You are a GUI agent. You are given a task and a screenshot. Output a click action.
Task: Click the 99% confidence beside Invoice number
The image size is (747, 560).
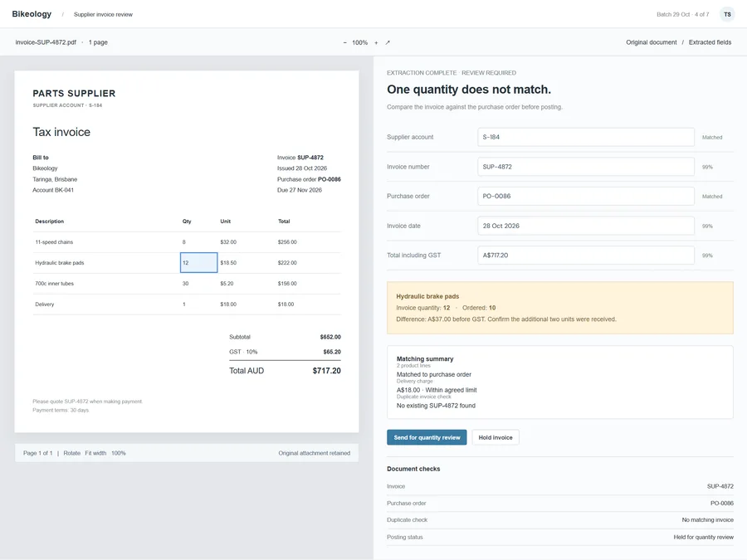707,167
